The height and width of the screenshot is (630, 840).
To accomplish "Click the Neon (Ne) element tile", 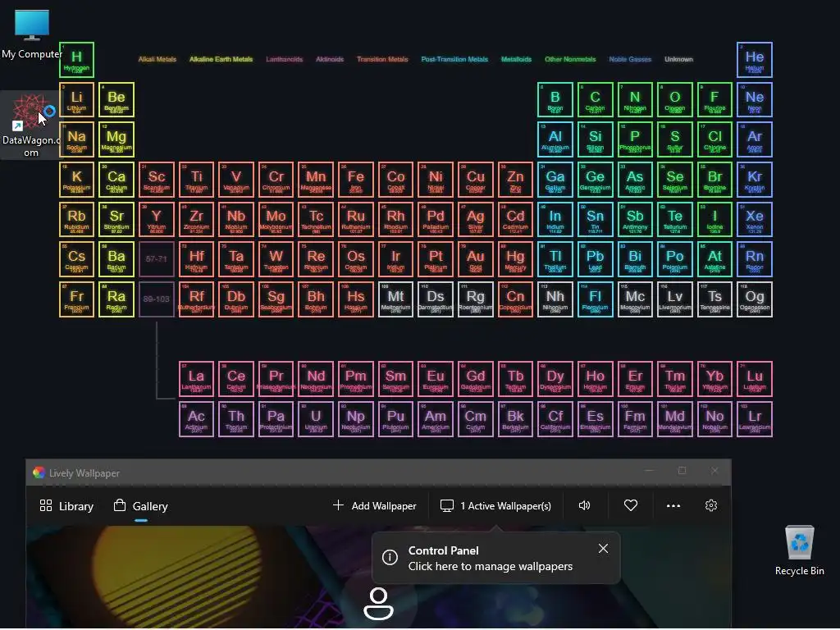I will pyautogui.click(x=755, y=99).
